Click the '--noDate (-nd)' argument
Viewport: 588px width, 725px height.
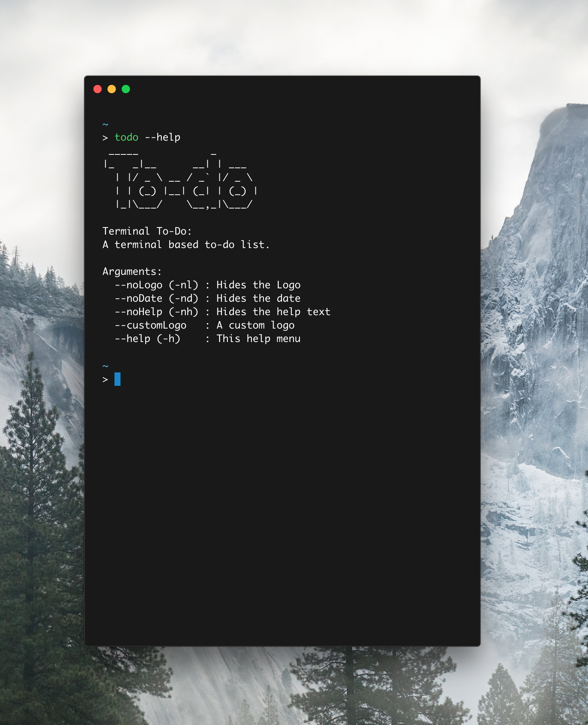tap(157, 298)
